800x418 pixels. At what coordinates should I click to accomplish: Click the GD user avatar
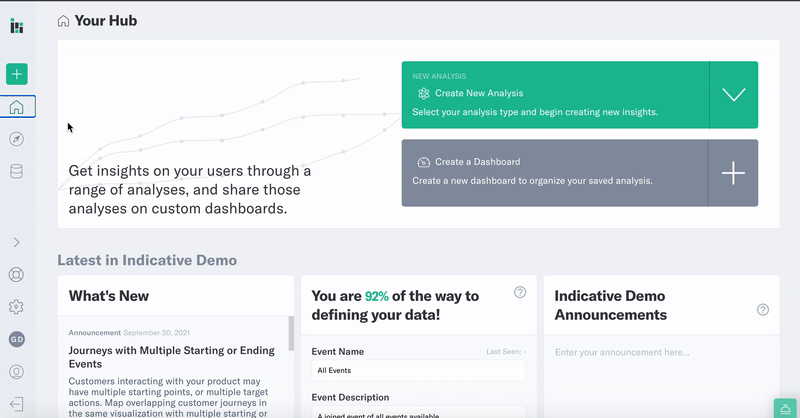click(17, 339)
